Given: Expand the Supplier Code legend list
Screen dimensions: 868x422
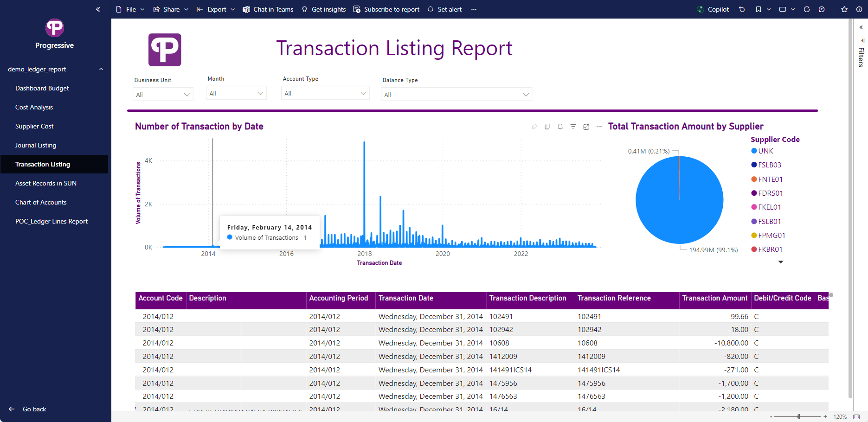Looking at the screenshot, I should [781, 262].
